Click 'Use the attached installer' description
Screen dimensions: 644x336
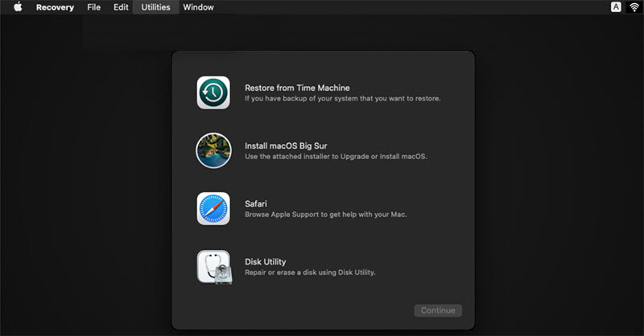pyautogui.click(x=336, y=156)
